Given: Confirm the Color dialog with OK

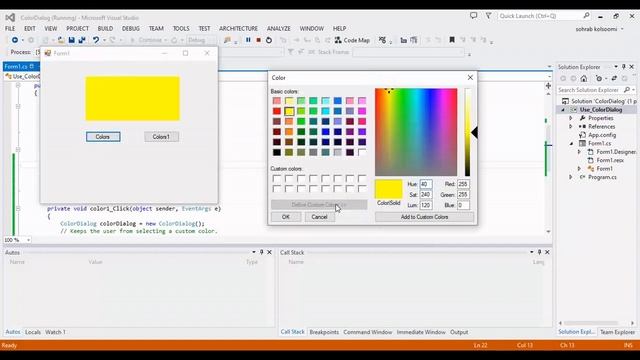Looking at the screenshot, I should pyautogui.click(x=285, y=217).
